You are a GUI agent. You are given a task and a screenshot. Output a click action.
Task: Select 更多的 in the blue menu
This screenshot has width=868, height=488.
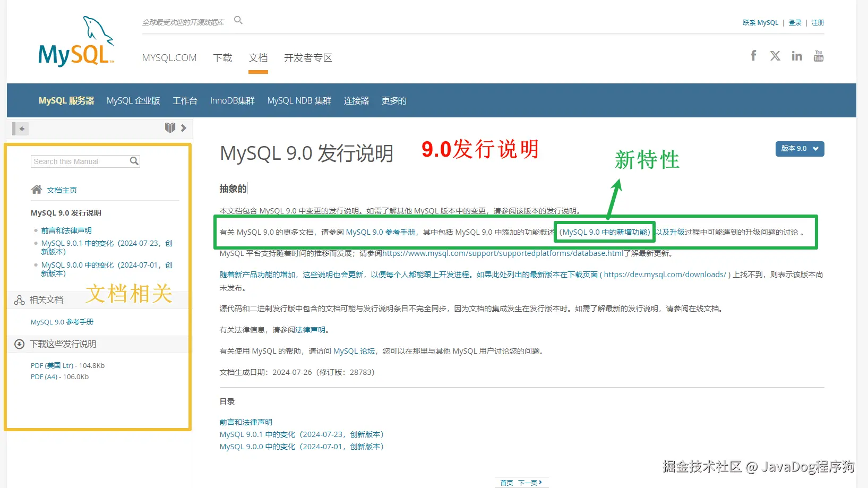point(394,101)
